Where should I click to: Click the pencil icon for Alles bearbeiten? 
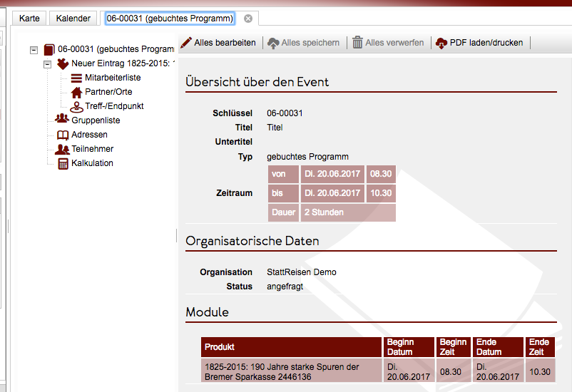186,43
